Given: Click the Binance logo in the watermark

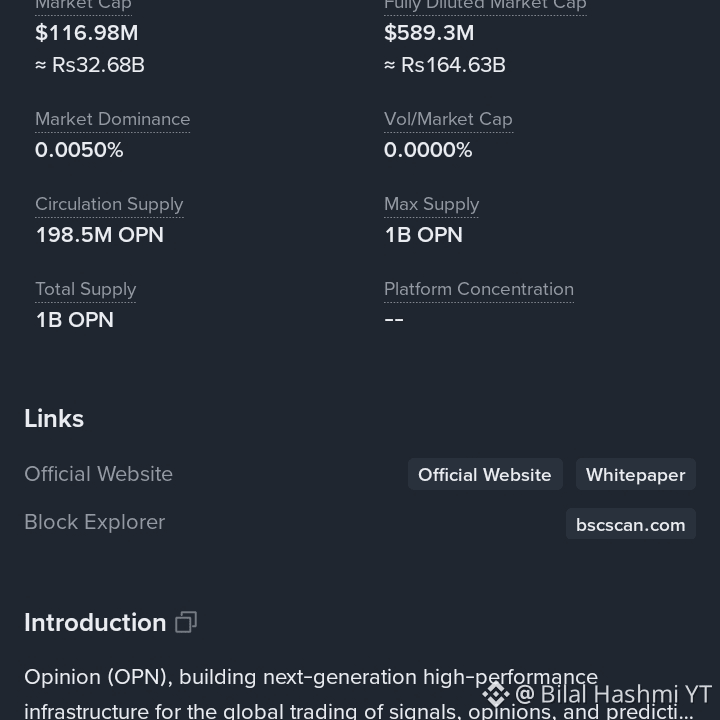Looking at the screenshot, I should coord(495,694).
